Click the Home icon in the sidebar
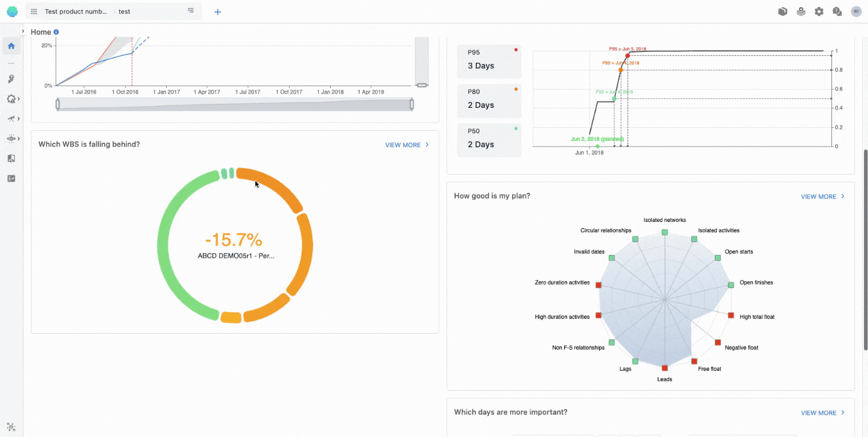The height and width of the screenshot is (437, 868). pos(11,46)
